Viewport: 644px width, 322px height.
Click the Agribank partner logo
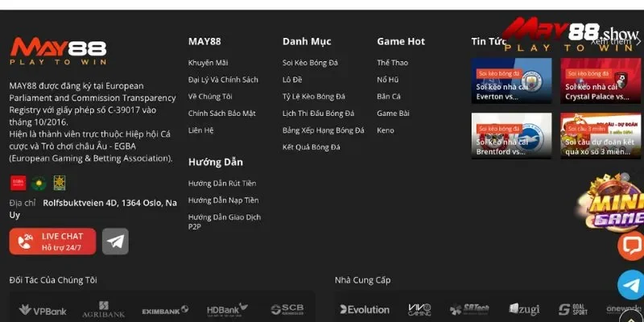click(x=103, y=310)
